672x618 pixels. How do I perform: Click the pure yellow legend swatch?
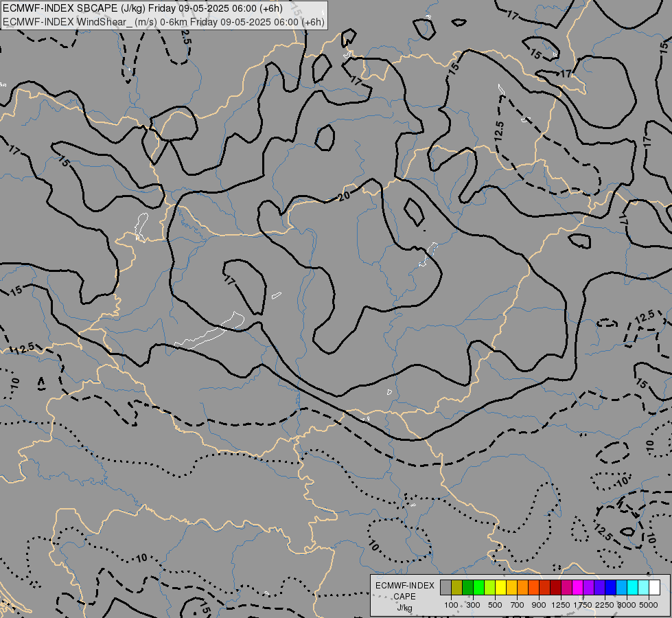(500, 588)
